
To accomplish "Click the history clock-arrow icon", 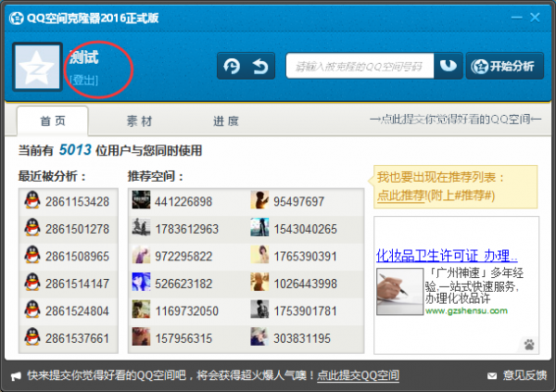I will [x=232, y=66].
